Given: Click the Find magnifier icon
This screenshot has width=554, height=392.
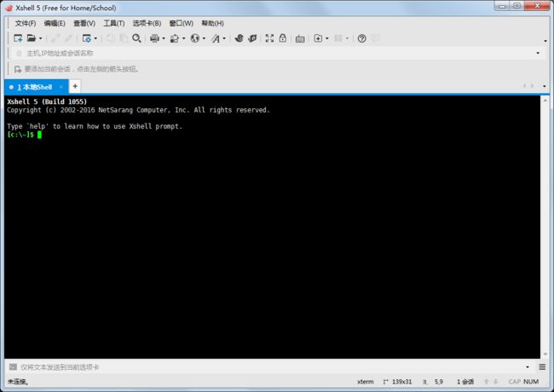Looking at the screenshot, I should (136, 38).
